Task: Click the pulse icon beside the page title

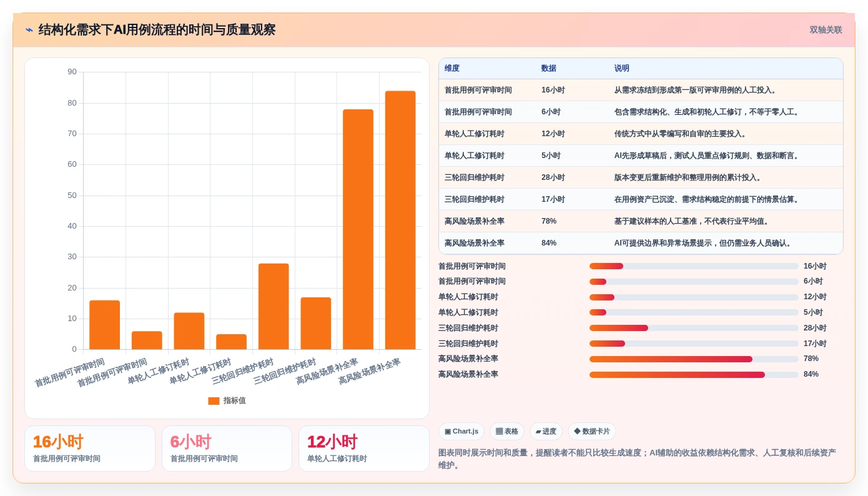Action: coord(29,30)
